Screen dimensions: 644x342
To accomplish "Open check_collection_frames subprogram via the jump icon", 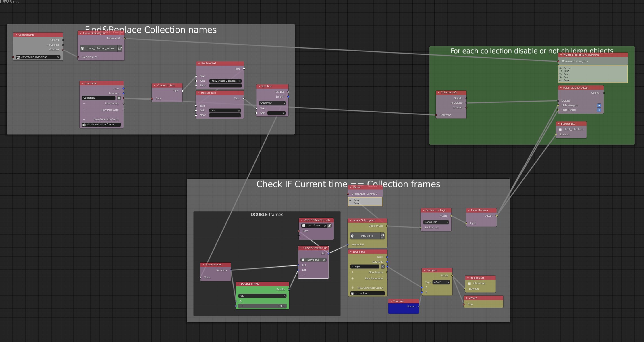I will (120, 48).
